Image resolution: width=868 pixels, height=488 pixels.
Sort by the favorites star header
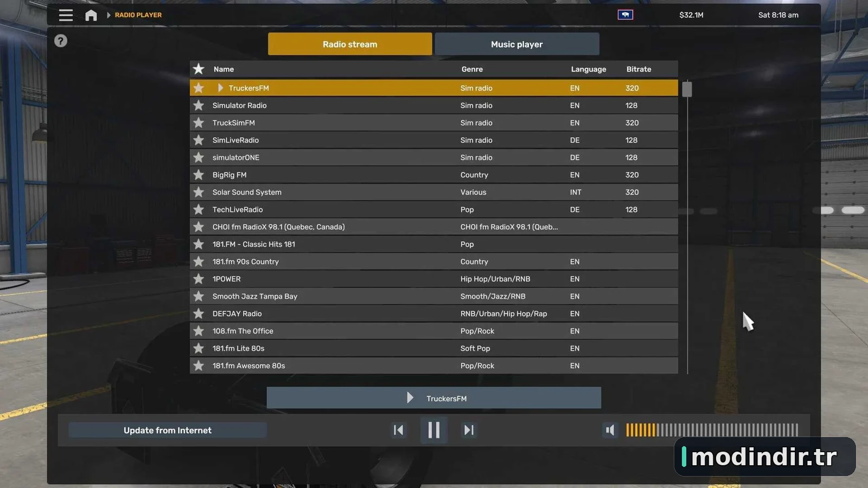point(199,69)
